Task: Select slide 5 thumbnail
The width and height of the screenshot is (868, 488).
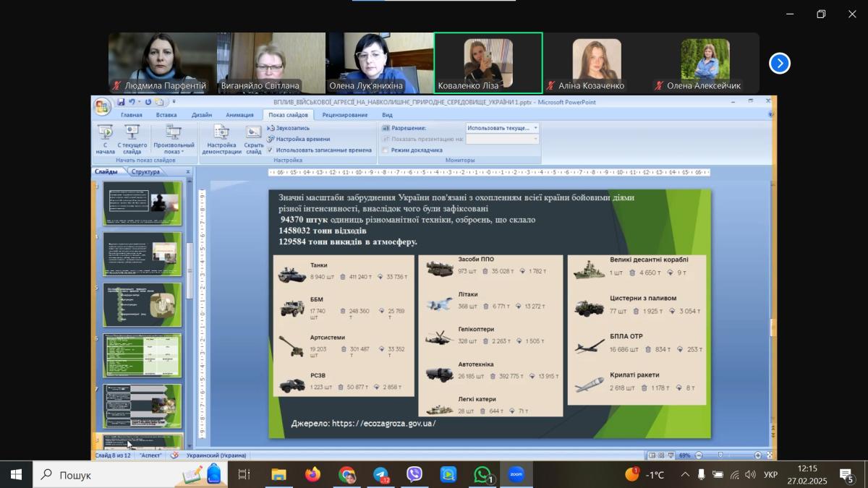Action: tap(142, 304)
